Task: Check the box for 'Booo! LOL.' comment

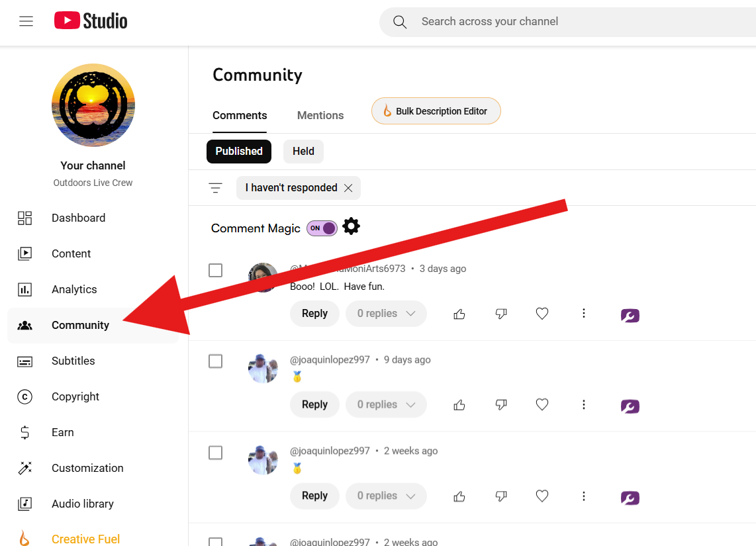Action: pos(216,270)
